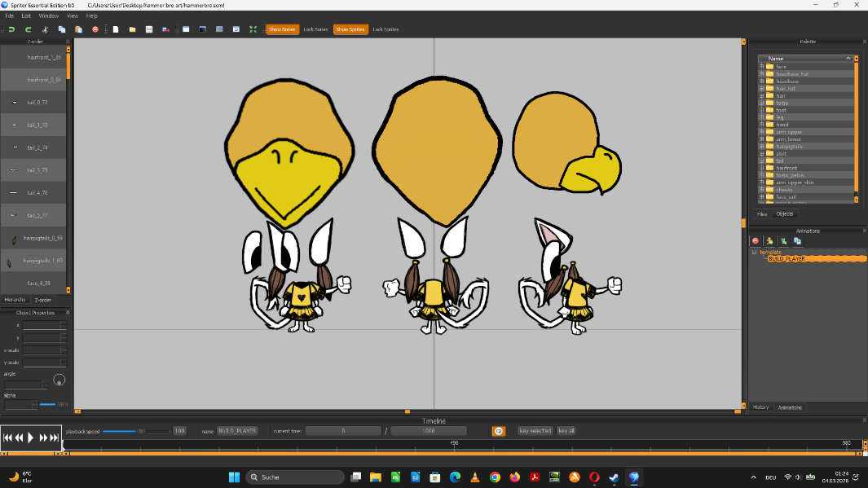Screen dimensions: 868x488
Task: Expand the torso folder
Action: (761, 103)
